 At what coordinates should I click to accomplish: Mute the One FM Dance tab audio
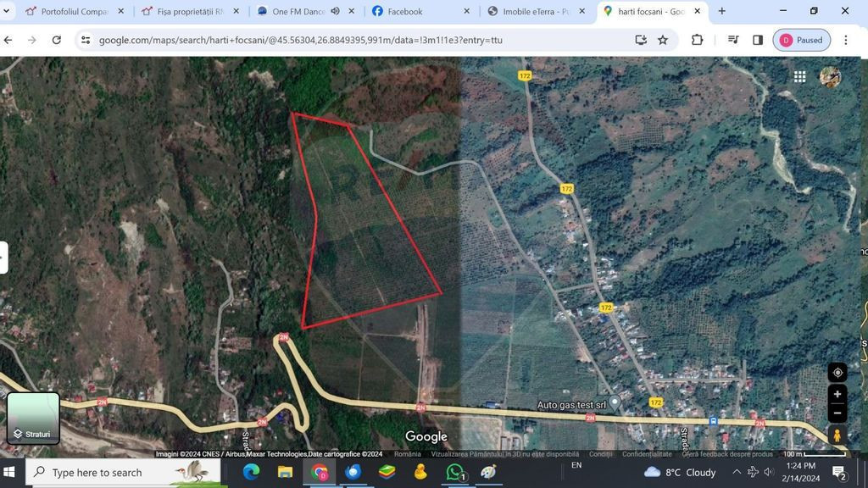(335, 11)
